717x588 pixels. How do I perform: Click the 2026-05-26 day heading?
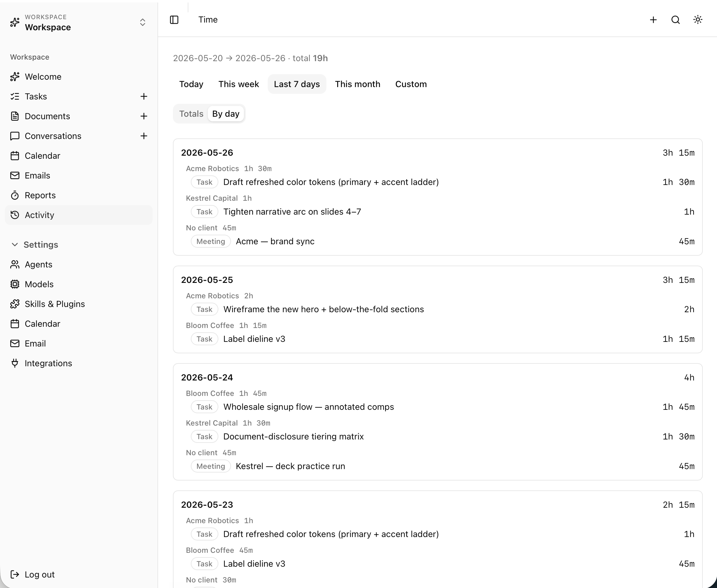(x=207, y=153)
